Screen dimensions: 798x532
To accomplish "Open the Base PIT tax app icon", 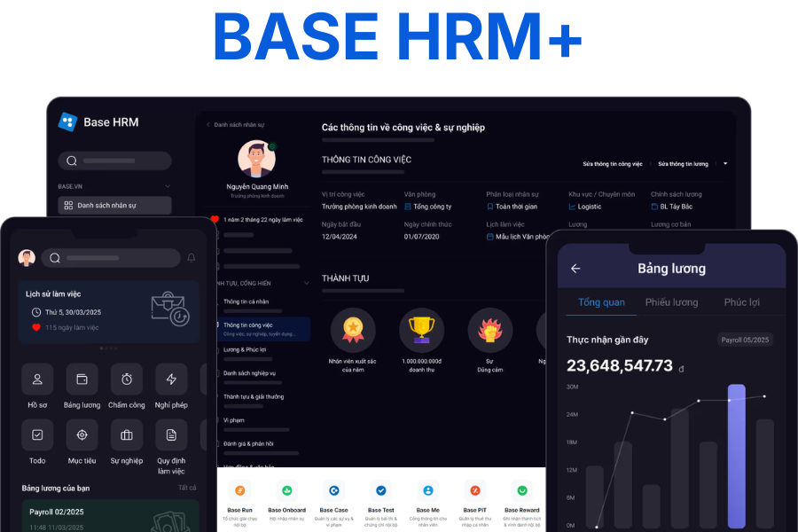I will tap(474, 489).
